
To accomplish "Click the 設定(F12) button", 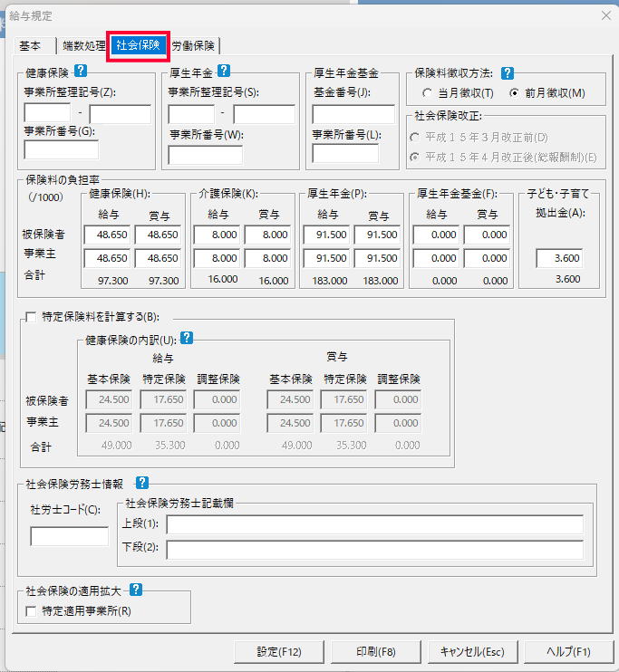I will click(x=278, y=651).
